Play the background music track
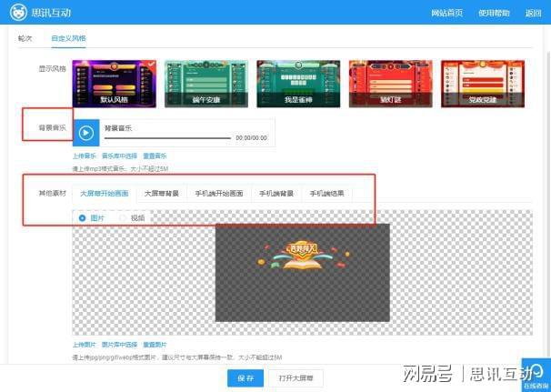The width and height of the screenshot is (551, 392). point(85,133)
